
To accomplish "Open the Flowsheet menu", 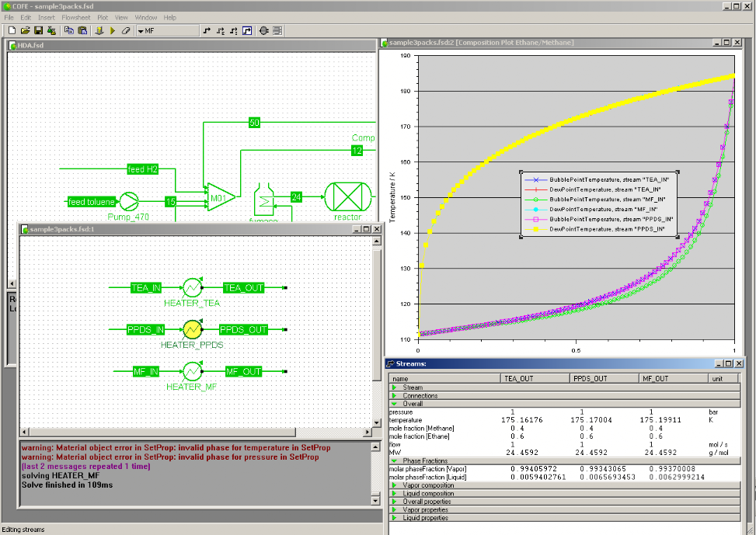I will (x=75, y=17).
